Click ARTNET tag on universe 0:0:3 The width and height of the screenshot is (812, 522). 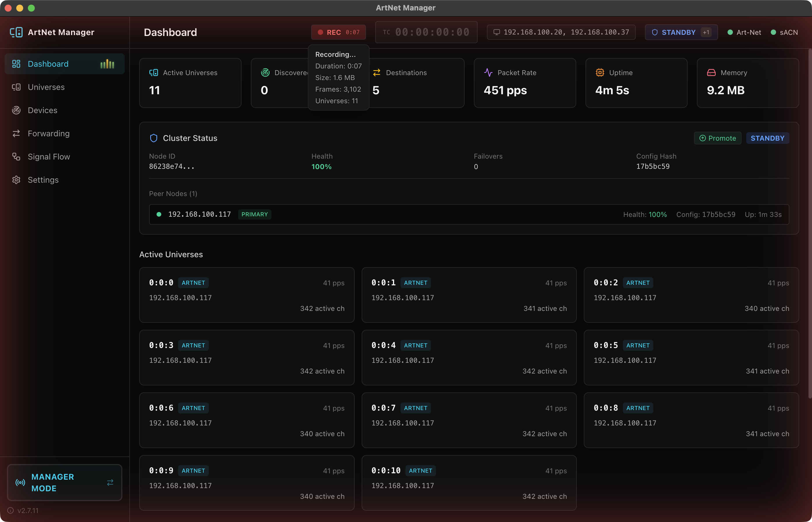pos(193,345)
